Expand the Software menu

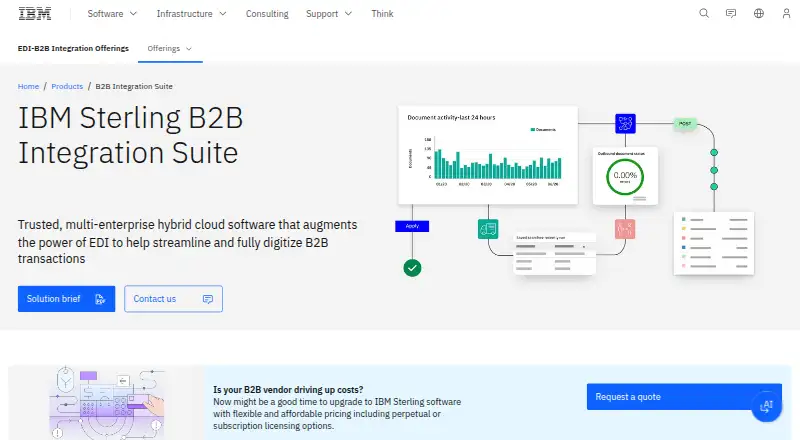pos(112,14)
